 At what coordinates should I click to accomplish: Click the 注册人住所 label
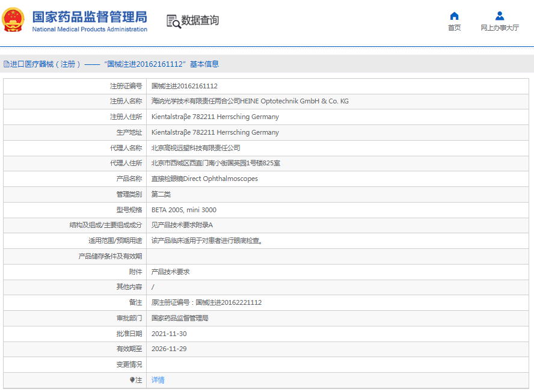point(126,117)
